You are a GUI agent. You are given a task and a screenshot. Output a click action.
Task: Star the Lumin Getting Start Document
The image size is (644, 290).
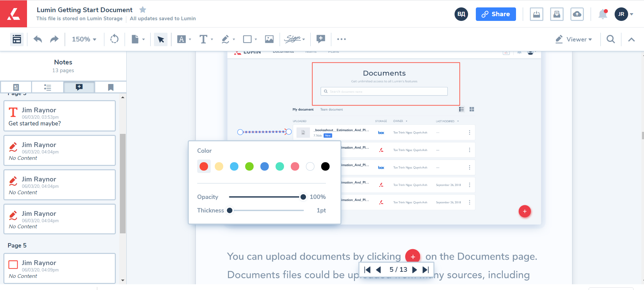(x=143, y=10)
